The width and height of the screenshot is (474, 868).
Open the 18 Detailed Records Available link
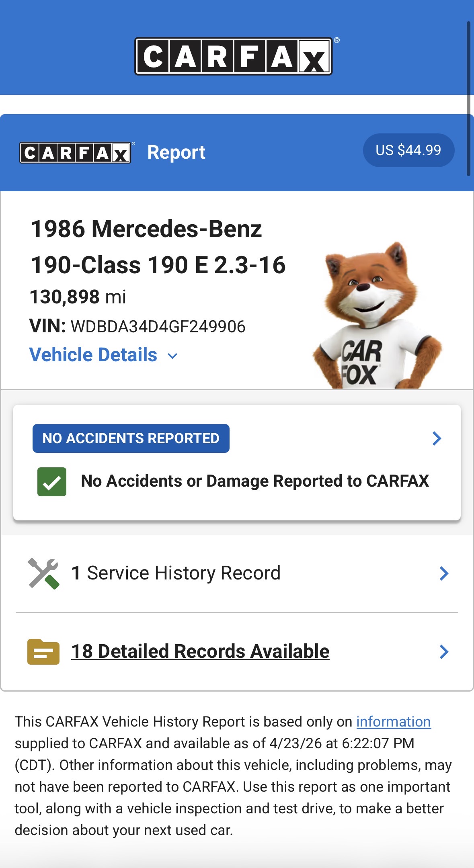click(200, 651)
